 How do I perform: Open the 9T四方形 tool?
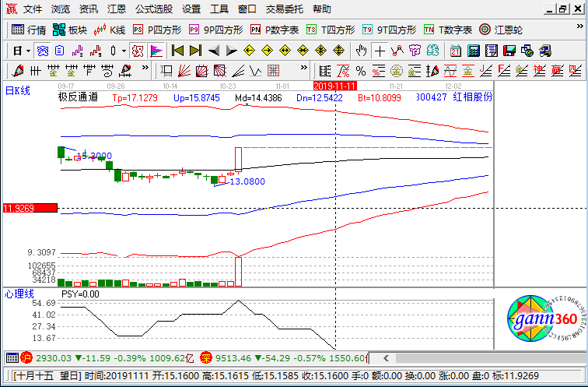tap(390, 30)
